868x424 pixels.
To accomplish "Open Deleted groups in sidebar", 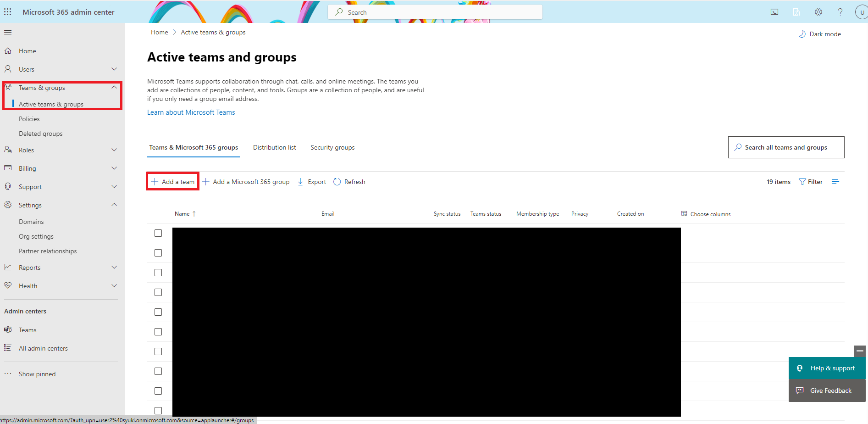I will pyautogui.click(x=41, y=134).
